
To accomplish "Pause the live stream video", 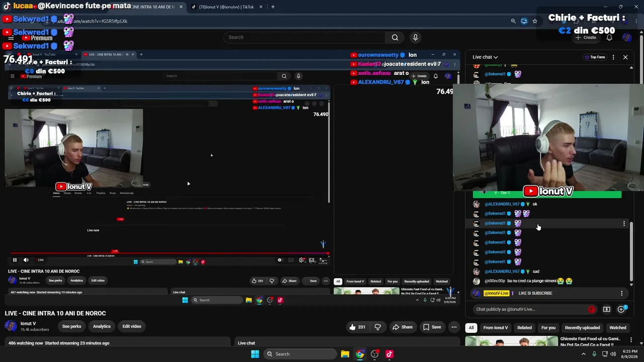I will pos(15,260).
